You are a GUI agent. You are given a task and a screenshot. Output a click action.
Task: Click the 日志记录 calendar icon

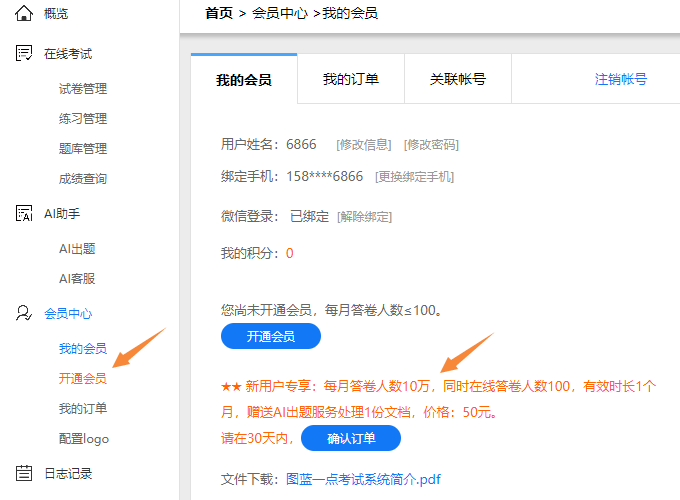point(24,473)
